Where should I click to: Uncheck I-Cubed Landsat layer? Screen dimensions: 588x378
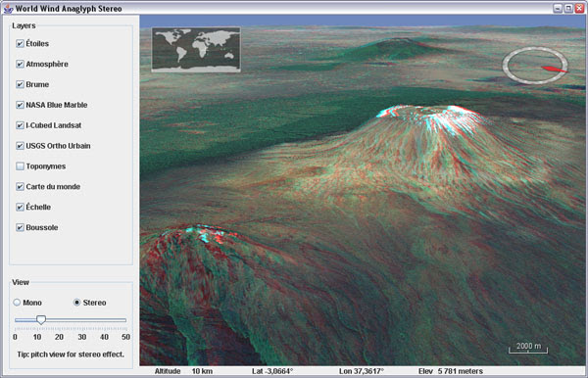tap(20, 125)
